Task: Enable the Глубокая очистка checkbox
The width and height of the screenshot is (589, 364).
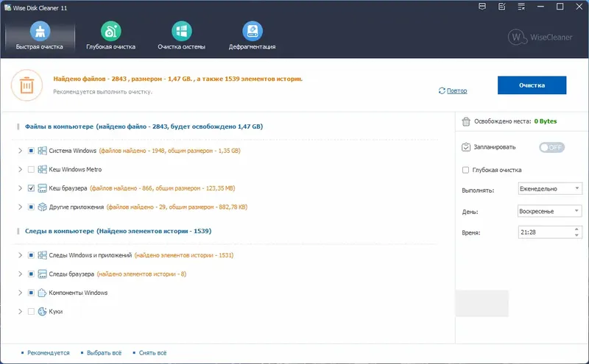Action: tap(466, 170)
